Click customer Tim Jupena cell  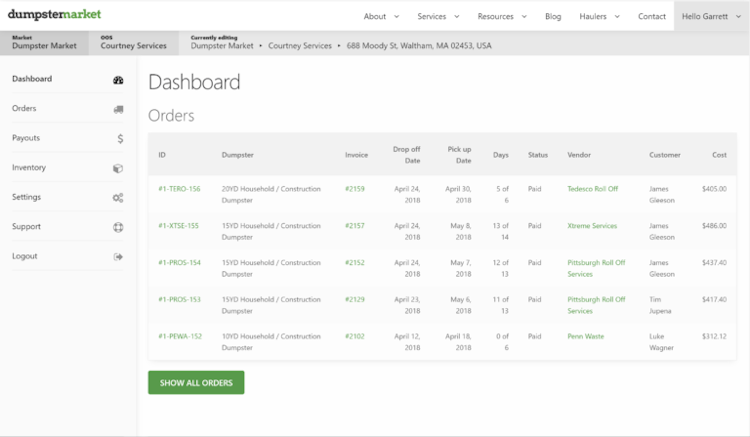coord(660,305)
